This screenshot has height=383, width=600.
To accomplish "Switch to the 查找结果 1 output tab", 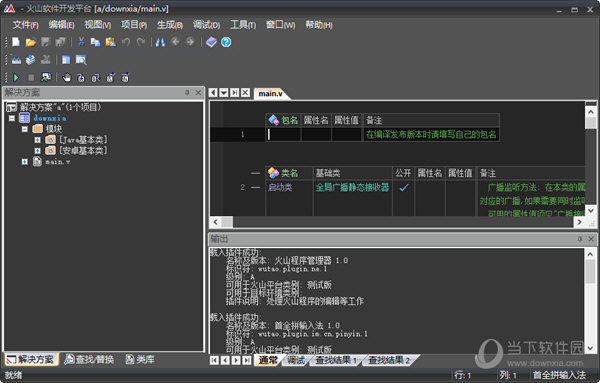I will point(336,360).
